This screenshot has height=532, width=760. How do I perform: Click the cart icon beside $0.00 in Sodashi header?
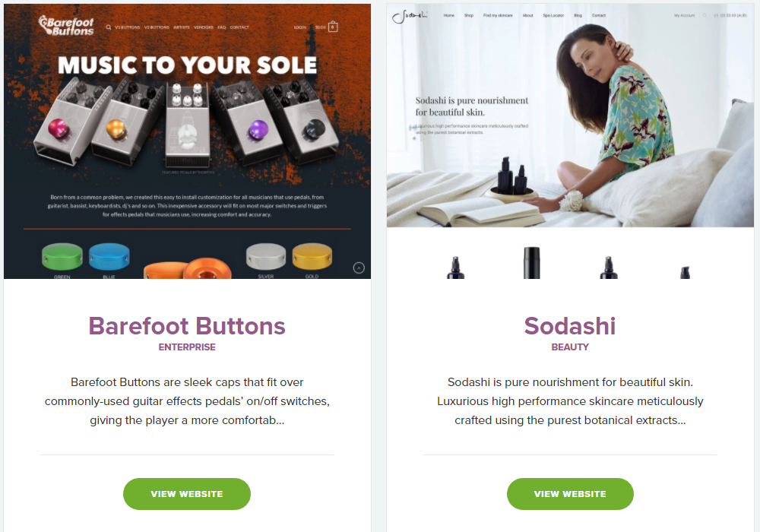[717, 15]
